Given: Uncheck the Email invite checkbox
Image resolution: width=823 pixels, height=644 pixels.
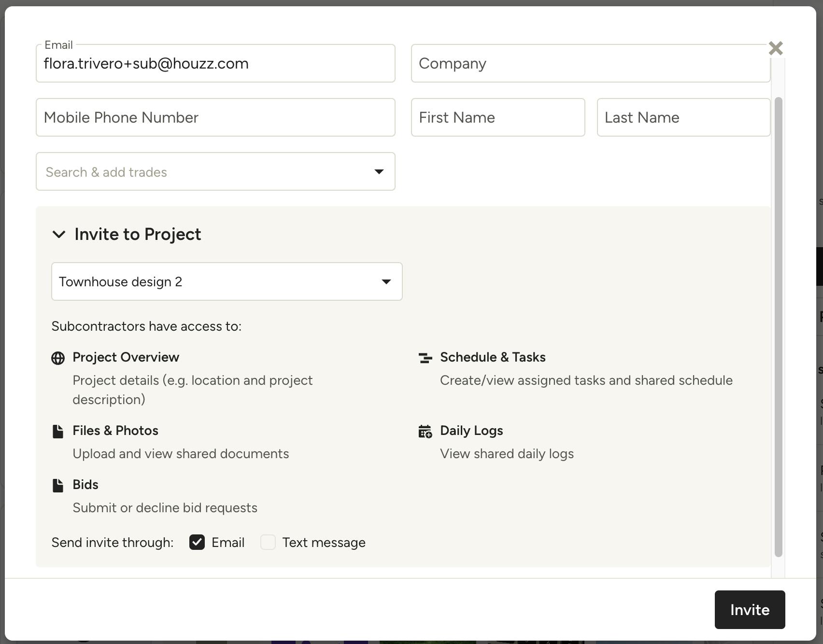Looking at the screenshot, I should pos(197,543).
